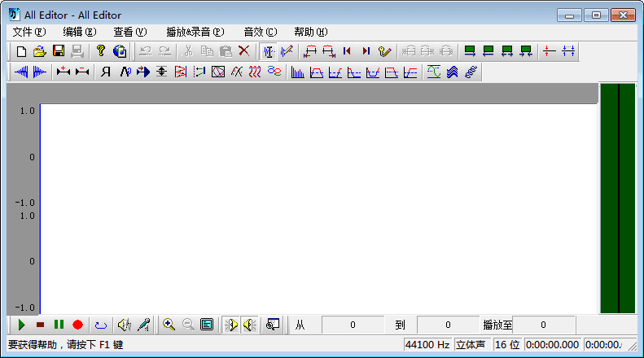Open the 音效(C) menu
Viewport: 644px width, 358px height.
coord(261,32)
